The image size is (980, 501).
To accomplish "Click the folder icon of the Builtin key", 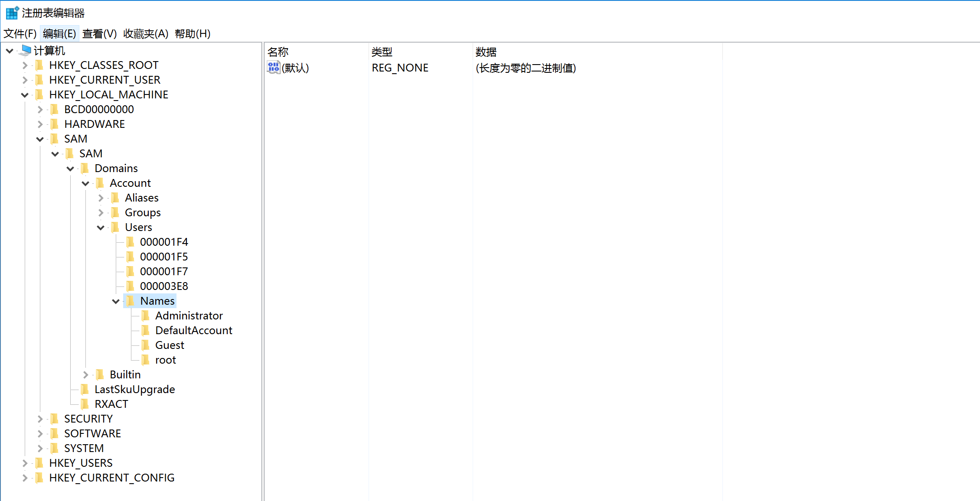I will pyautogui.click(x=100, y=374).
